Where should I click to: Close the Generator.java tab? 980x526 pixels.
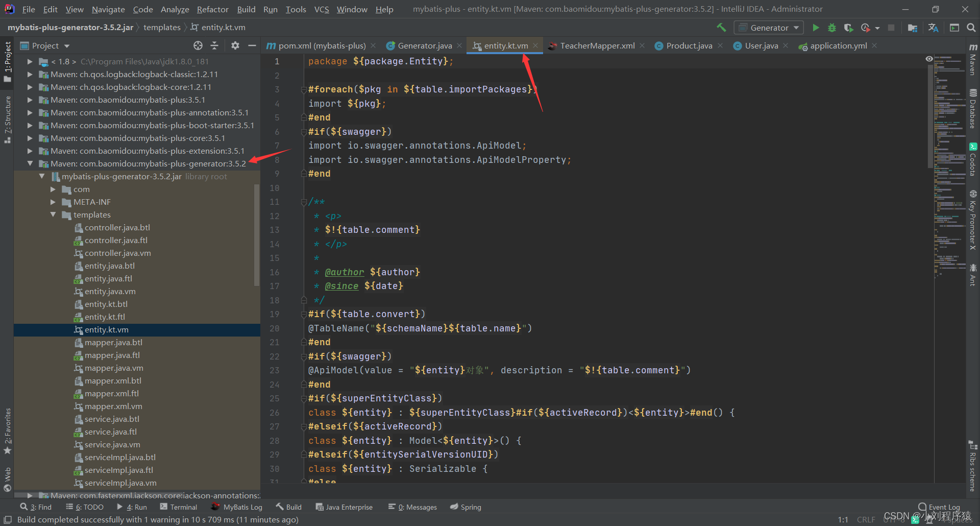click(459, 45)
